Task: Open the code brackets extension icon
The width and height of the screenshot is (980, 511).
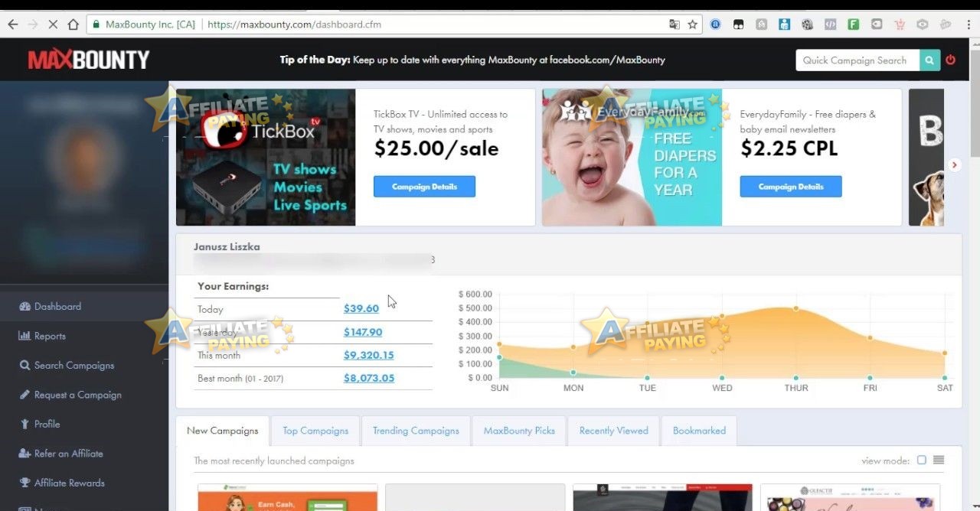Action: tap(830, 24)
